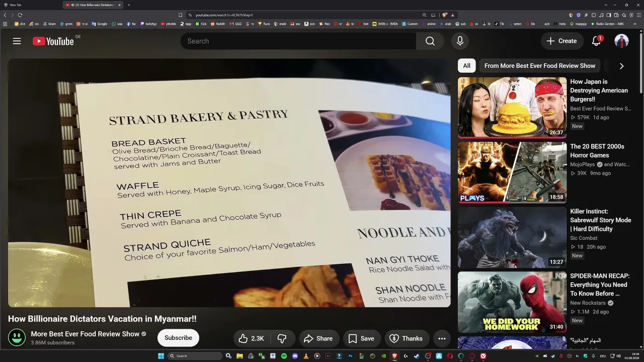Click the title 'How Japan is Destroying American Burgers!!'
Viewport: 644px width, 362px height.
[599, 90]
